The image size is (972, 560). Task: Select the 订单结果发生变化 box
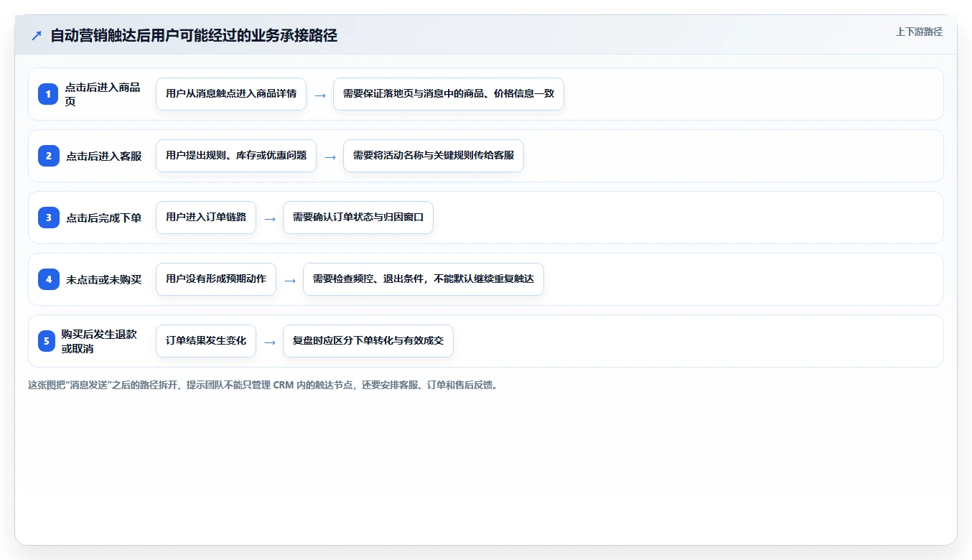[x=206, y=341]
